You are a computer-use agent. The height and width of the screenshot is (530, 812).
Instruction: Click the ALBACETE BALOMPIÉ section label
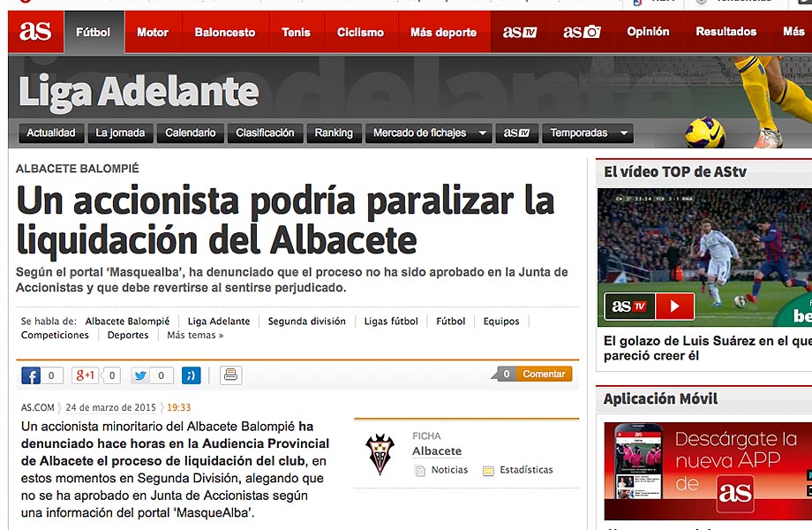(x=78, y=169)
